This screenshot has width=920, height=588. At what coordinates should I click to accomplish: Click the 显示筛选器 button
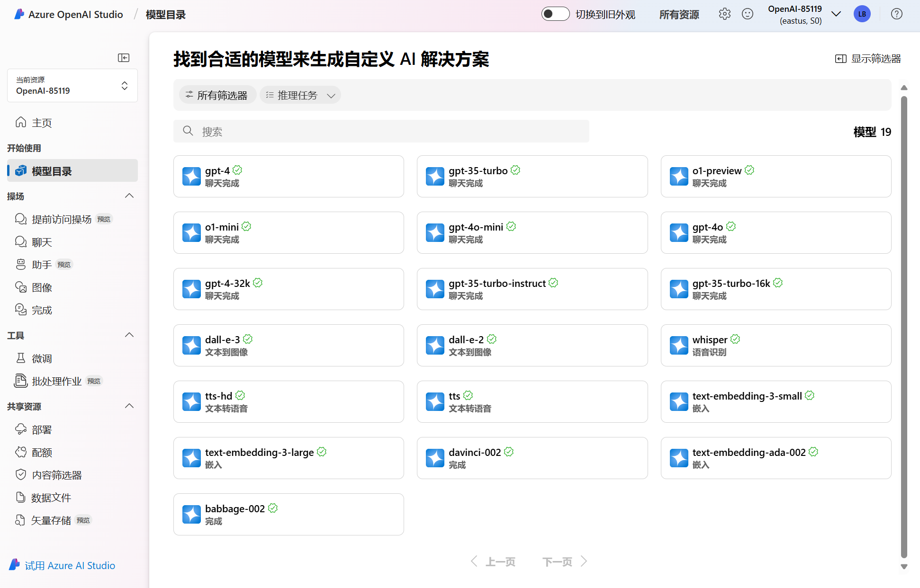868,59
